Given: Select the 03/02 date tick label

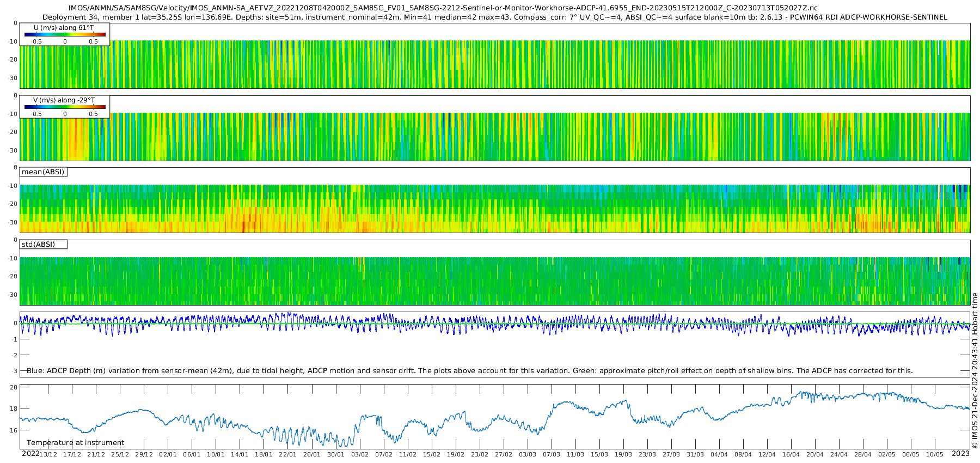Looking at the screenshot, I should (359, 455).
